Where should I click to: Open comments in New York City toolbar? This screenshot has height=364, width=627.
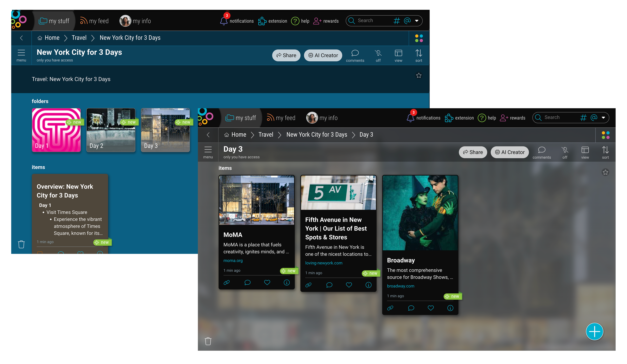pyautogui.click(x=355, y=56)
